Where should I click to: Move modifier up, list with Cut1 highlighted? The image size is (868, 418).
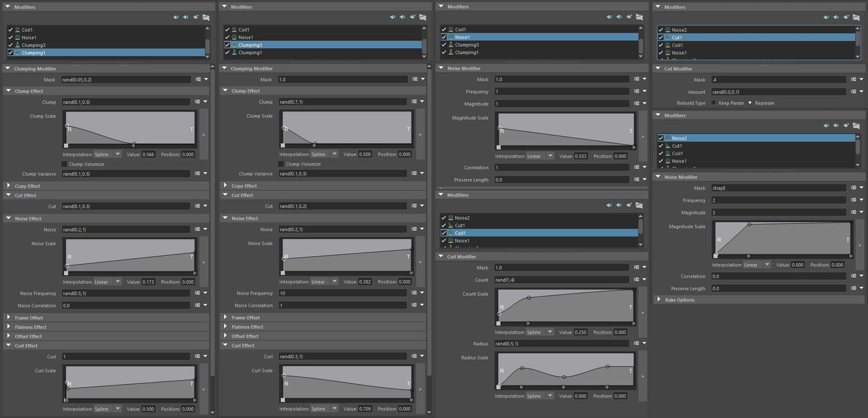[x=826, y=17]
